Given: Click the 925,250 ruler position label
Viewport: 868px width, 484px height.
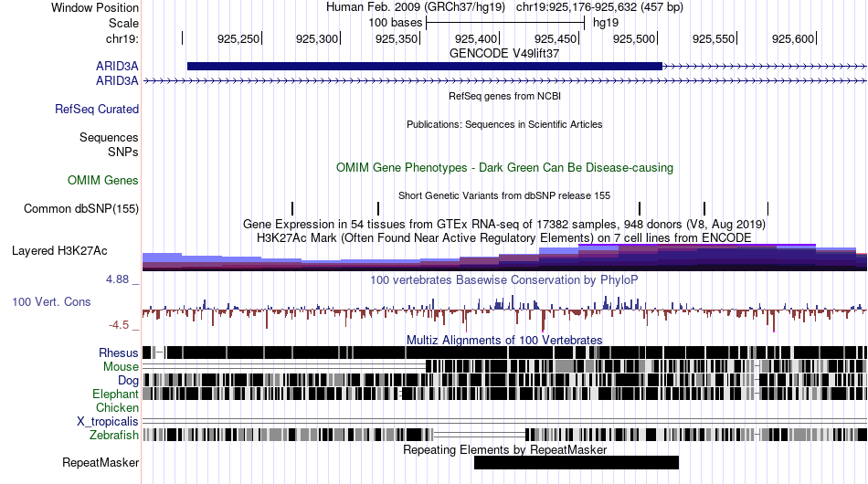Looking at the screenshot, I should tap(238, 38).
